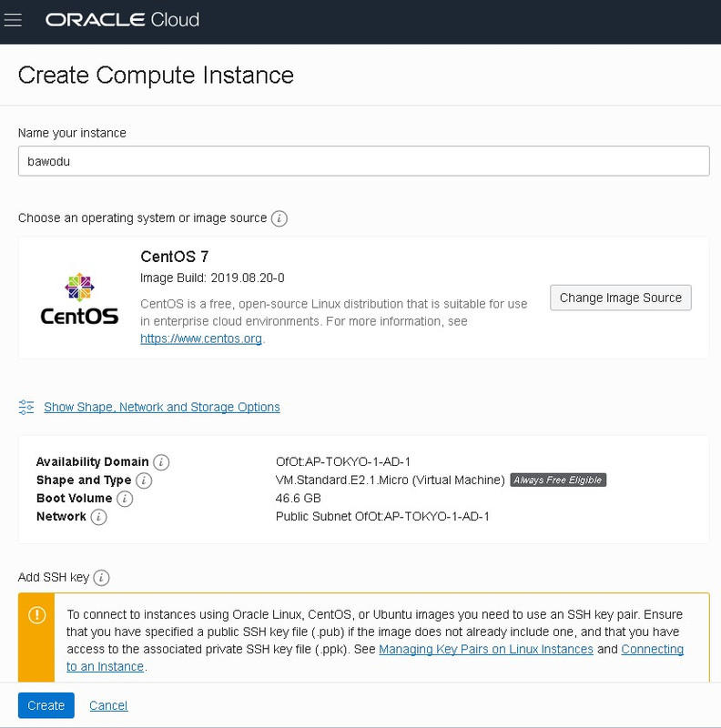Click the Always Free Eligible badge

[x=558, y=480]
